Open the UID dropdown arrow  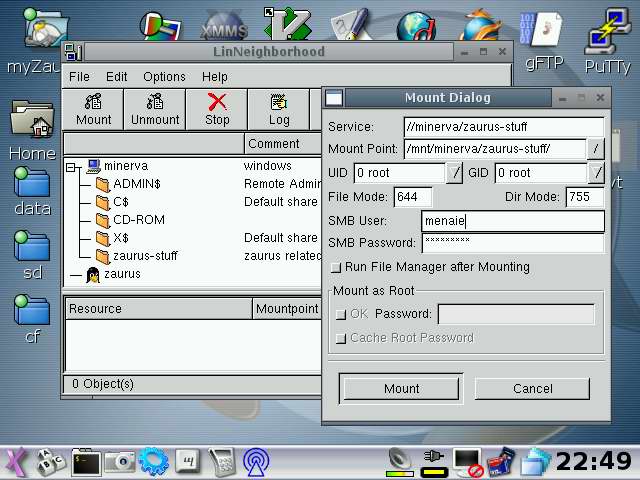(455, 173)
